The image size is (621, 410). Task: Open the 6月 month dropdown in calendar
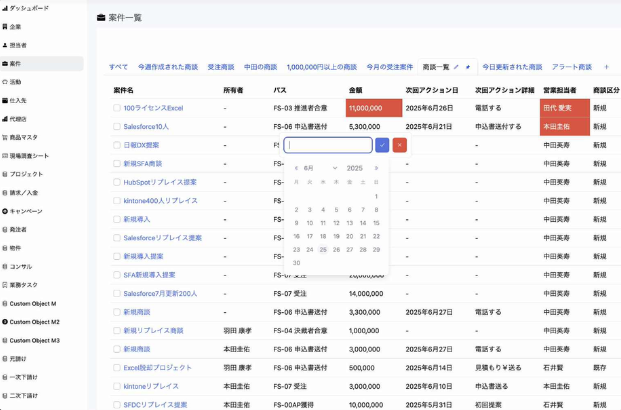309,168
